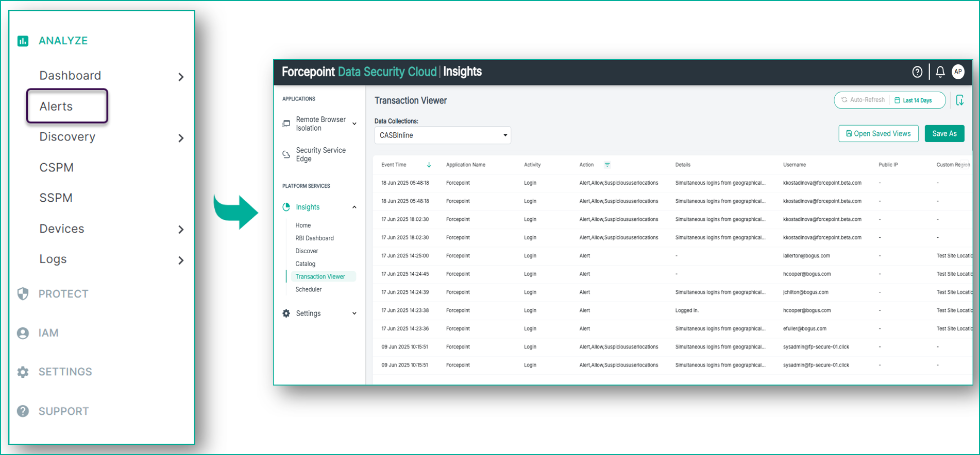Click the Activity column header
This screenshot has width=980, height=455.
(x=532, y=165)
